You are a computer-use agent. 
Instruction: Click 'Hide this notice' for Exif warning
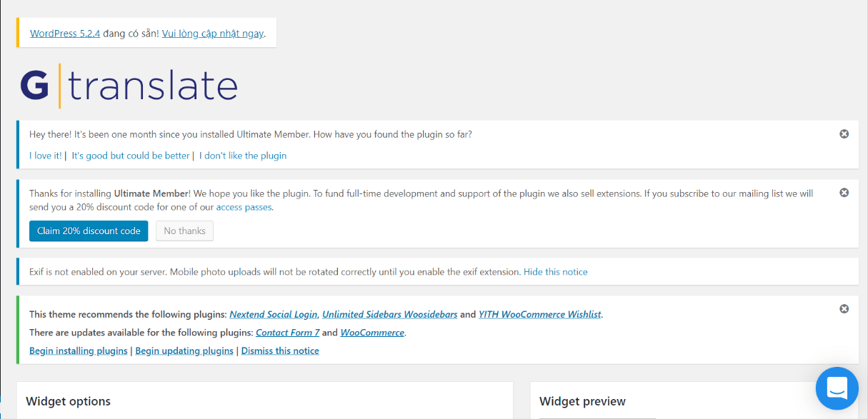click(x=556, y=272)
